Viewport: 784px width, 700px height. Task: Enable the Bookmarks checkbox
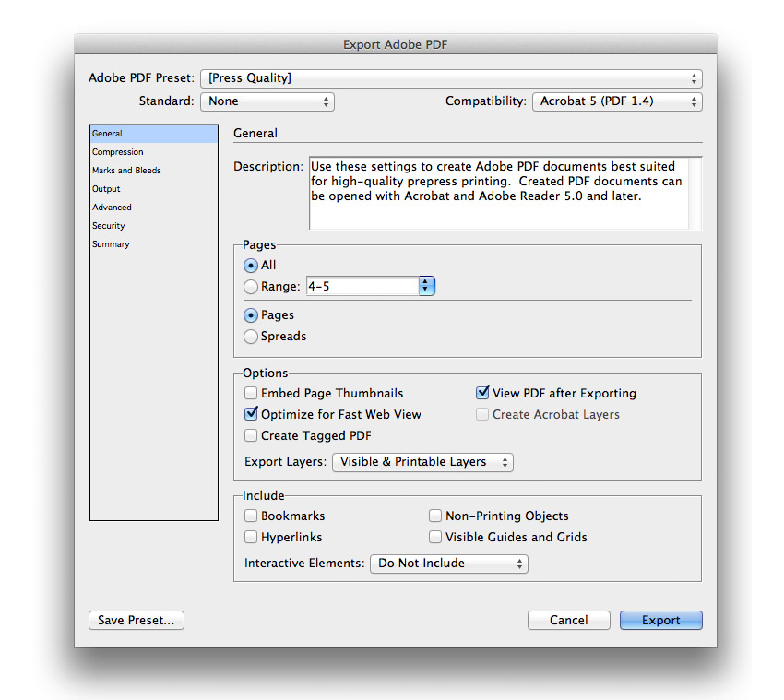click(251, 516)
